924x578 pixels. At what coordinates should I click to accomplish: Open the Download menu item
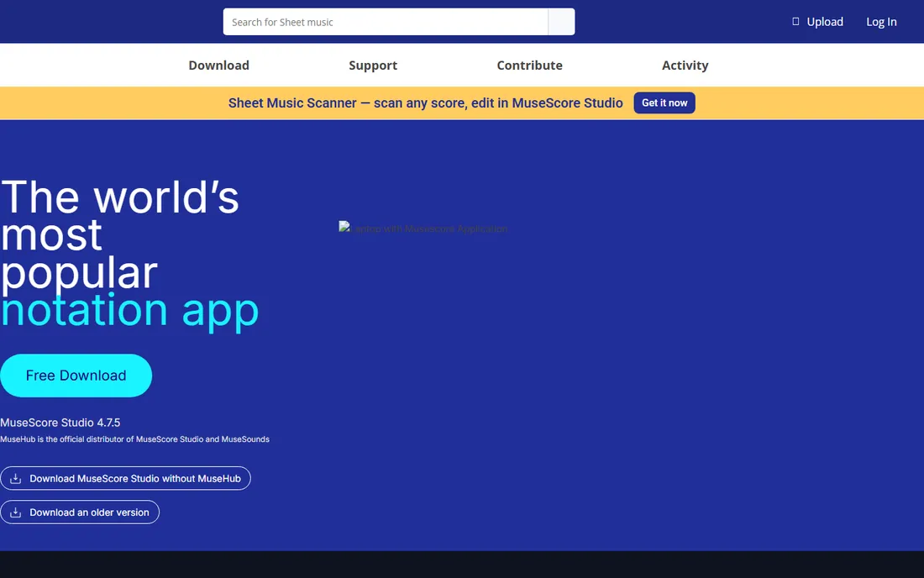pyautogui.click(x=218, y=66)
